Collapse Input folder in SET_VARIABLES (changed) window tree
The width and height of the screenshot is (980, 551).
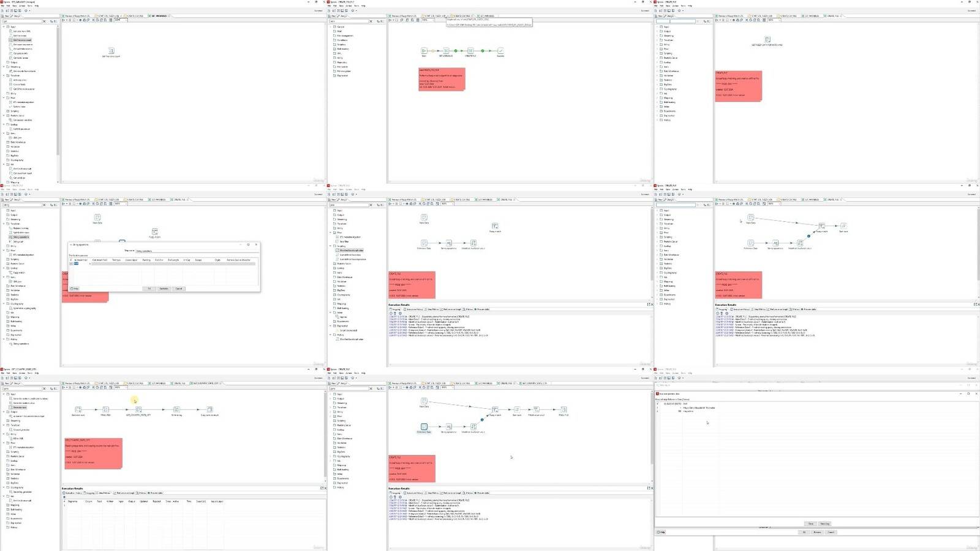click(4, 27)
